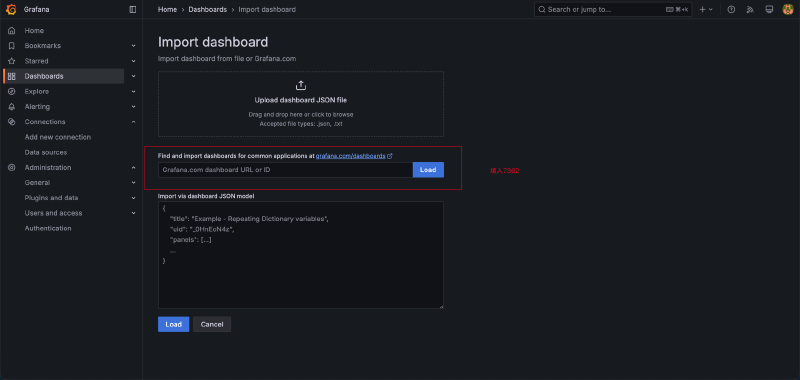Click the Alerting bell icon
The width and height of the screenshot is (800, 380).
pyautogui.click(x=11, y=107)
